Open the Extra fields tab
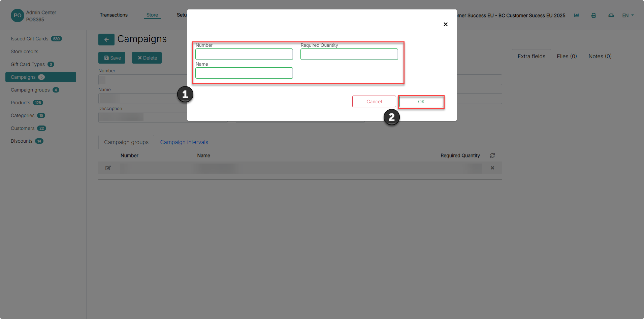This screenshot has height=319, width=644. [x=532, y=56]
